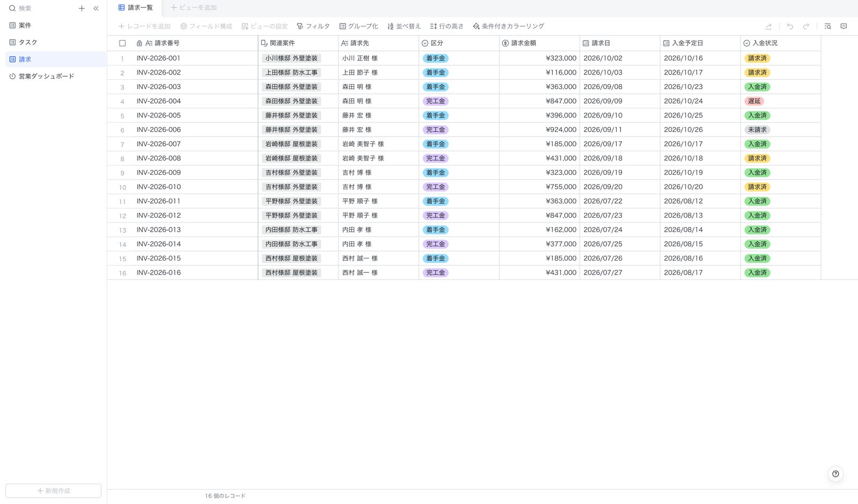This screenshot has width=858, height=504.
Task: Open 営業ダッシュボード in sidebar
Action: (x=55, y=76)
